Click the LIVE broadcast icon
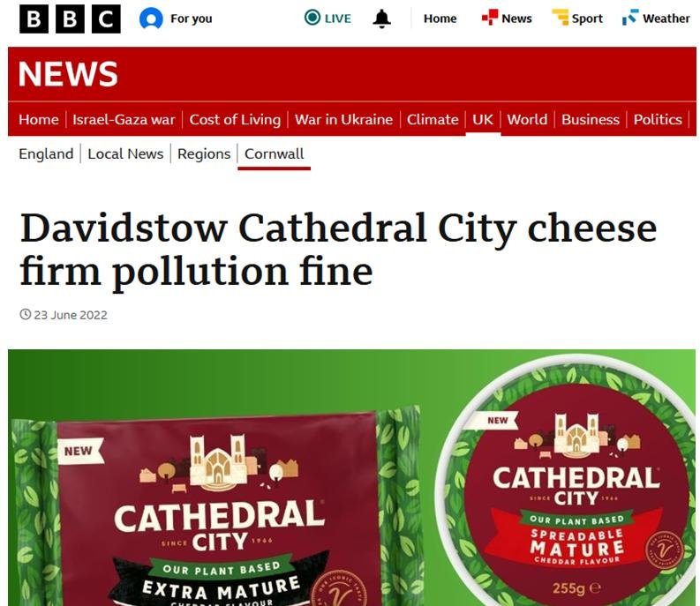The height and width of the screenshot is (606, 700). pyautogui.click(x=312, y=18)
